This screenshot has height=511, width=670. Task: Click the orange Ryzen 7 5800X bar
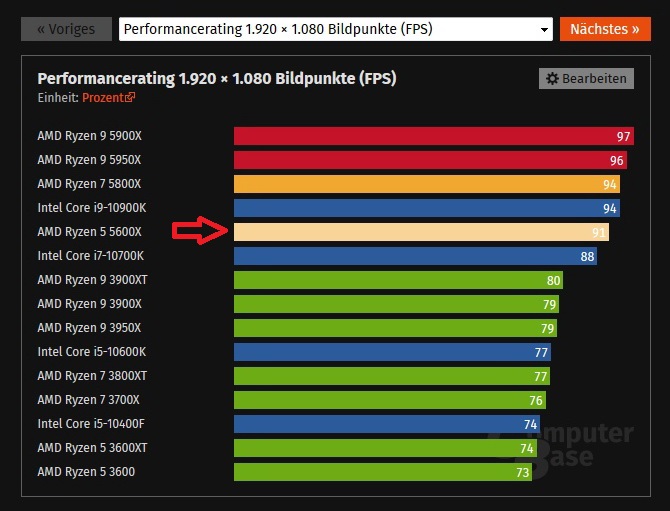[x=427, y=184]
